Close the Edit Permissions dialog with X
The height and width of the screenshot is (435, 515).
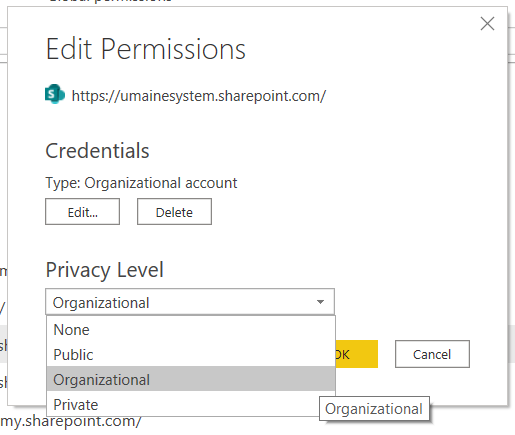click(487, 24)
